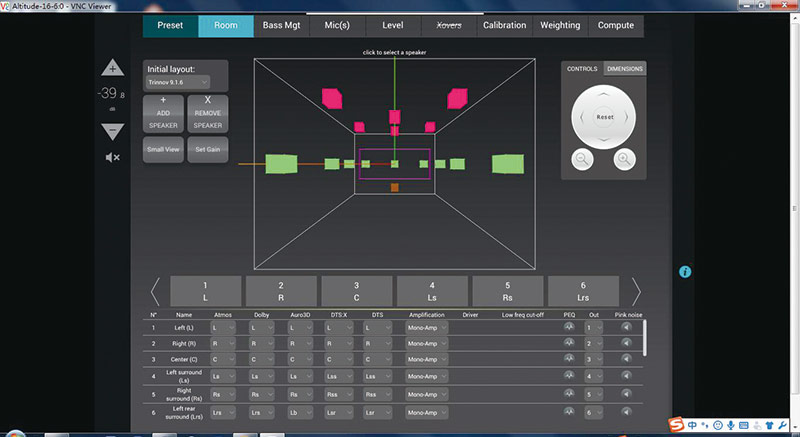Open the Compute tab
Viewport: 800px width, 437px height.
[x=616, y=25]
